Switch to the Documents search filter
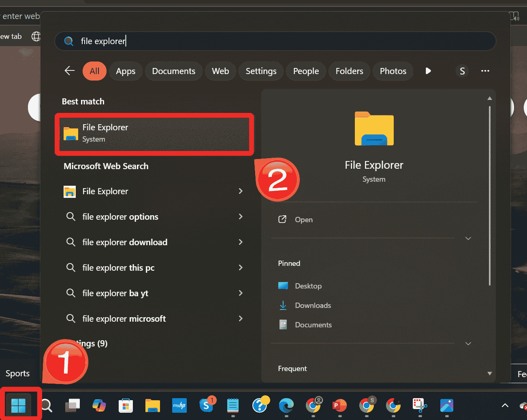The width and height of the screenshot is (527, 420). 173,71
